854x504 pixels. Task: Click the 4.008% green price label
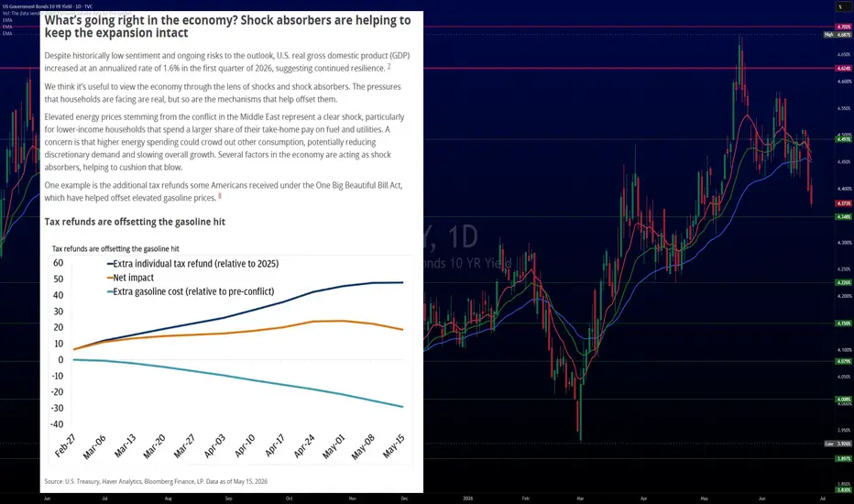844,400
